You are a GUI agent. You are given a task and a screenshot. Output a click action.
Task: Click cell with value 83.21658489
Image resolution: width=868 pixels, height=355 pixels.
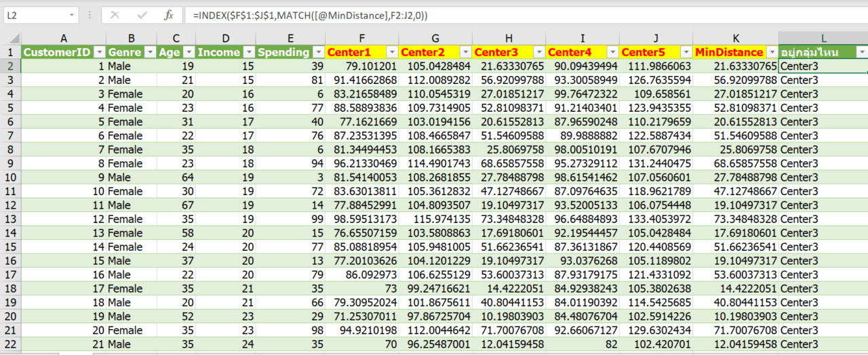click(362, 94)
